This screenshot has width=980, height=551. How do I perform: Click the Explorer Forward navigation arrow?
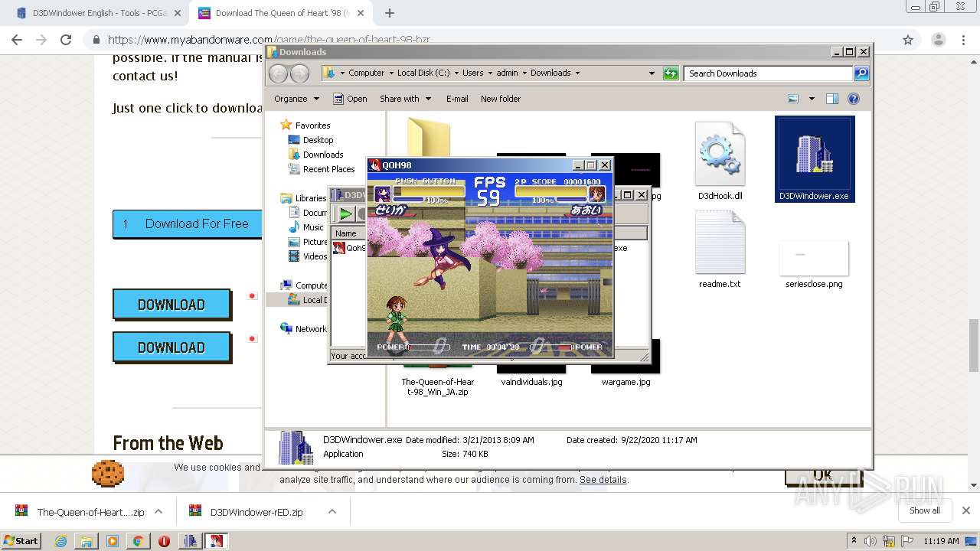point(299,73)
